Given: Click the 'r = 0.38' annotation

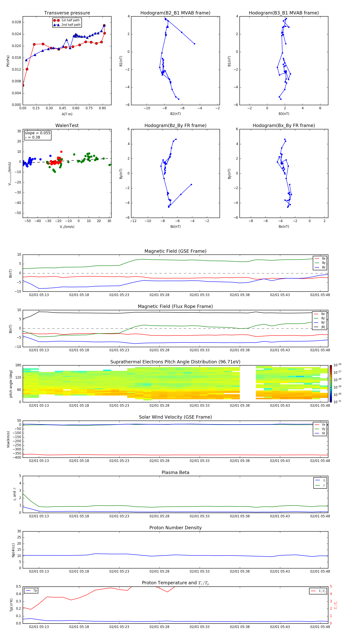Looking at the screenshot, I should [33, 137].
